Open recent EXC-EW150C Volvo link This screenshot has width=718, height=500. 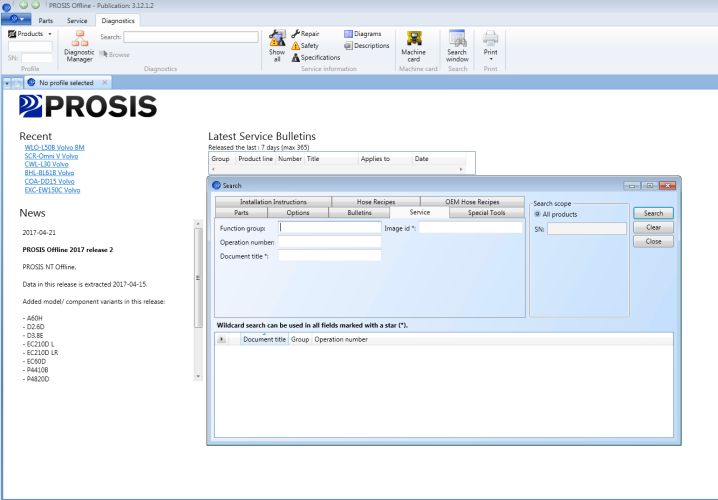click(x=52, y=190)
